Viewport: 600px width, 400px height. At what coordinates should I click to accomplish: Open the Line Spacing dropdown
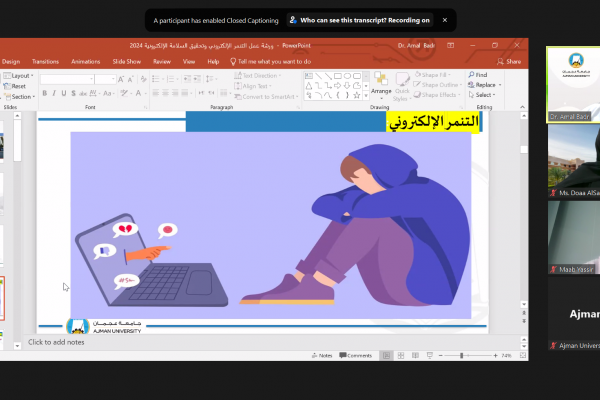pyautogui.click(x=211, y=79)
